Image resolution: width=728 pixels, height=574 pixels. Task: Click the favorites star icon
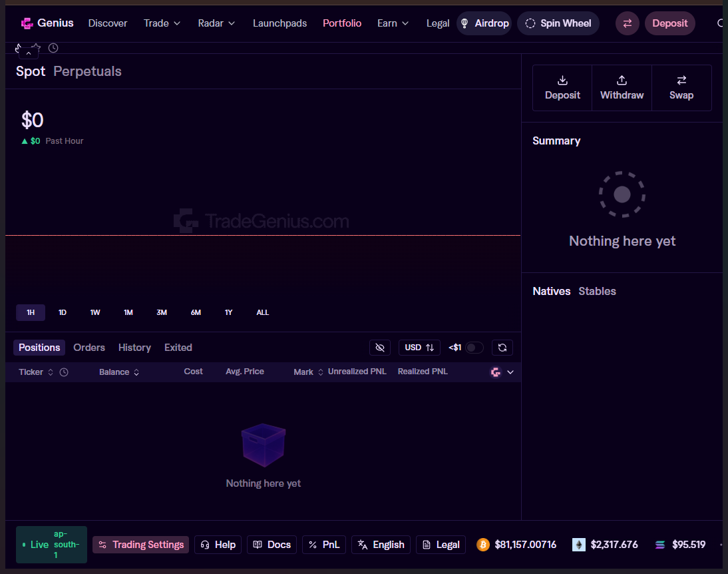pyautogui.click(x=36, y=47)
